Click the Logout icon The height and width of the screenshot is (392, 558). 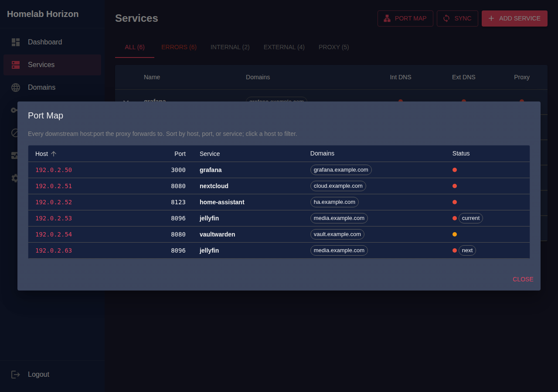coord(16,375)
